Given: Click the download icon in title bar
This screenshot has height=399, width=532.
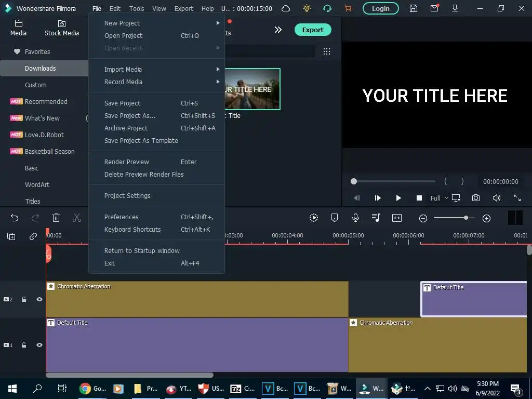Looking at the screenshot, I should pyautogui.click(x=455, y=8).
